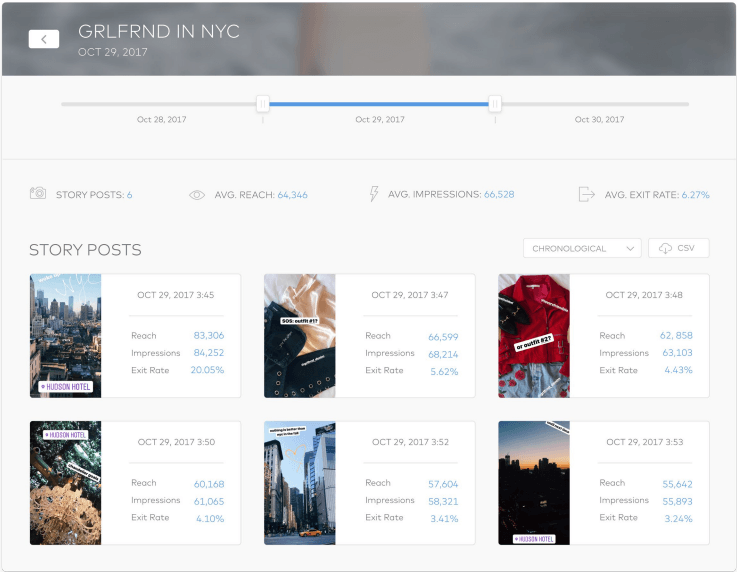
Task: Click the exit arrow icon for exit rate
Action: coord(587,194)
